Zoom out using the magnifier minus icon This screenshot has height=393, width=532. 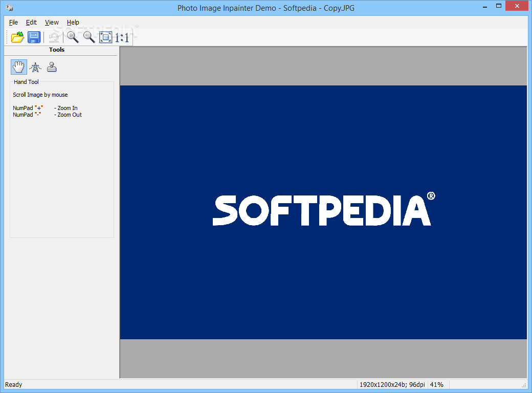(89, 37)
